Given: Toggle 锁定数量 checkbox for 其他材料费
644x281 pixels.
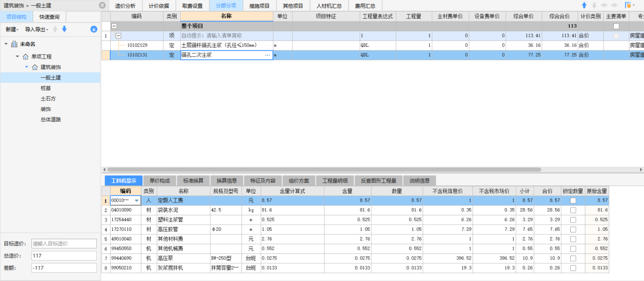Looking at the screenshot, I should (x=573, y=239).
